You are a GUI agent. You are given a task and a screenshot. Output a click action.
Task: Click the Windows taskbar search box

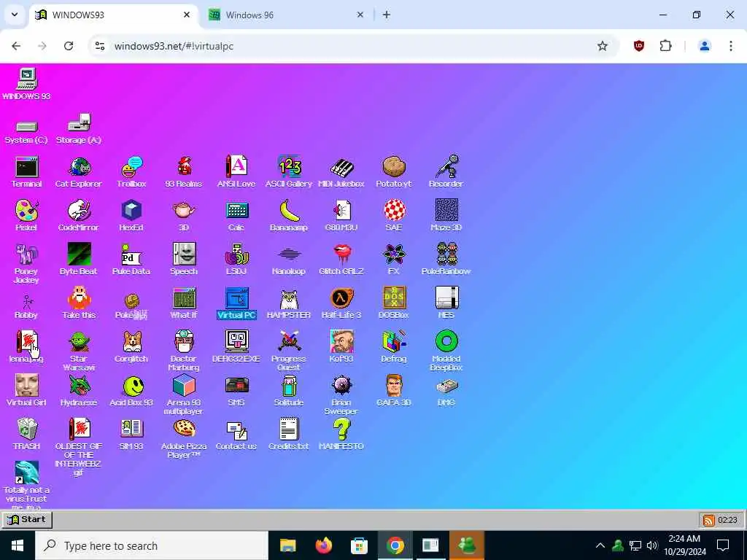pos(152,545)
